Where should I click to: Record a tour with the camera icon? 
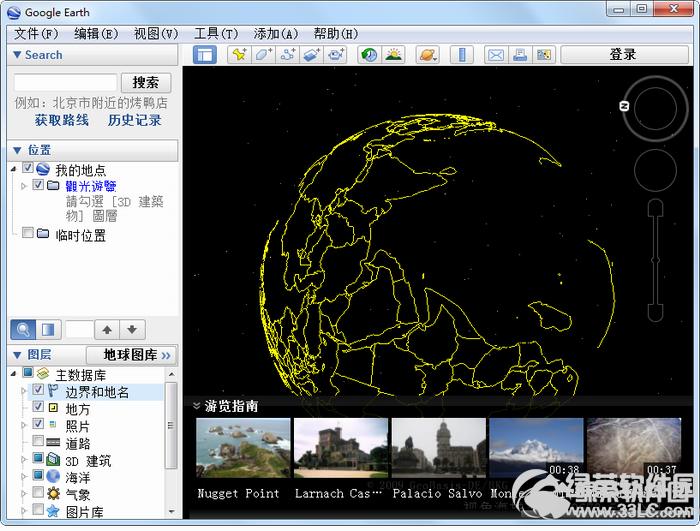point(336,55)
